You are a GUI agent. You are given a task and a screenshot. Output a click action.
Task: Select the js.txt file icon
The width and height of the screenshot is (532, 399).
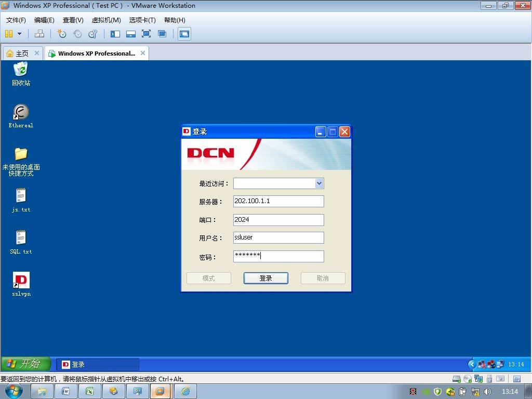tap(21, 200)
